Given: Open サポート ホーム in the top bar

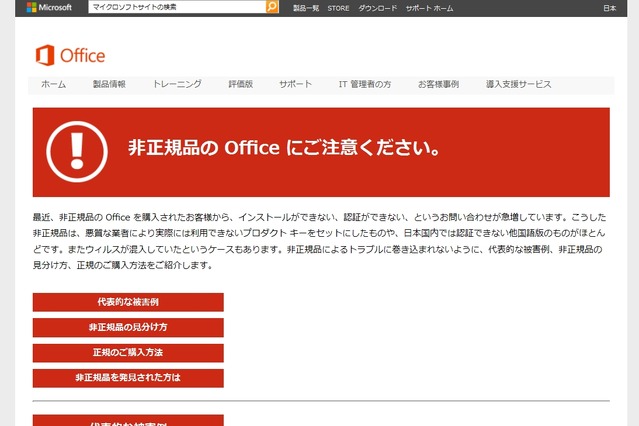Looking at the screenshot, I should point(429,8).
